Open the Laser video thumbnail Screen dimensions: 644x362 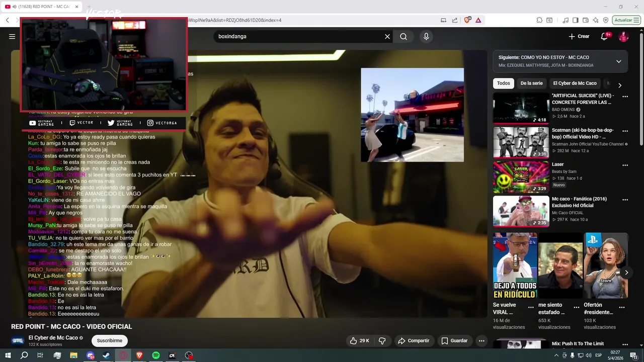(521, 176)
